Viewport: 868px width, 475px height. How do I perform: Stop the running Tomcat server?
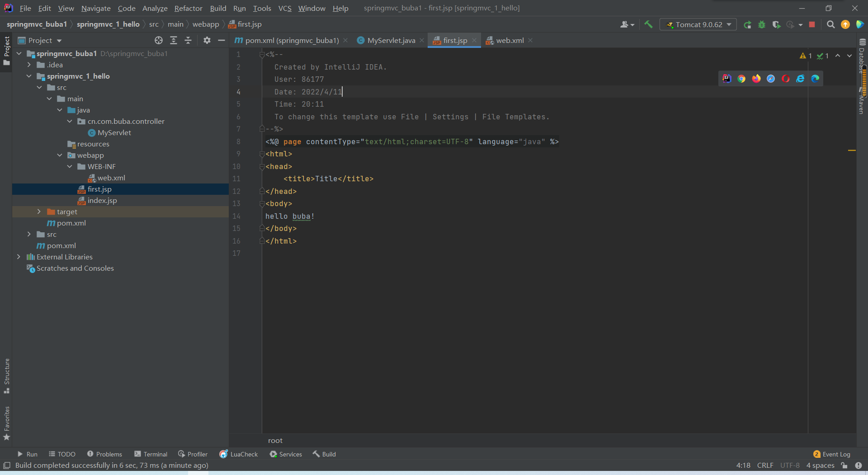812,24
